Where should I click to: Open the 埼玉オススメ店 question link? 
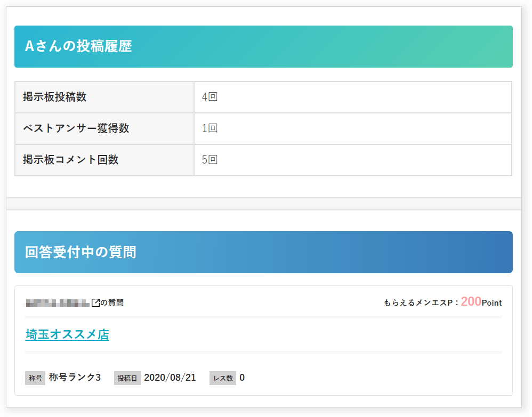click(x=67, y=334)
